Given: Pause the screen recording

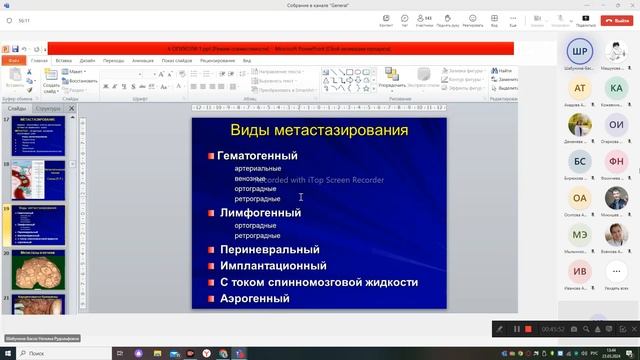Looking at the screenshot, I should click(x=517, y=329).
